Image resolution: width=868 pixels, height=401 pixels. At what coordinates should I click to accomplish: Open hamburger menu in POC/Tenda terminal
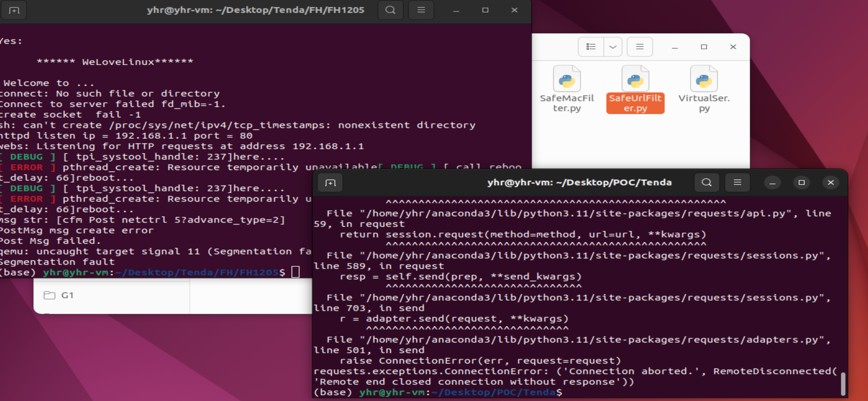[x=737, y=183]
